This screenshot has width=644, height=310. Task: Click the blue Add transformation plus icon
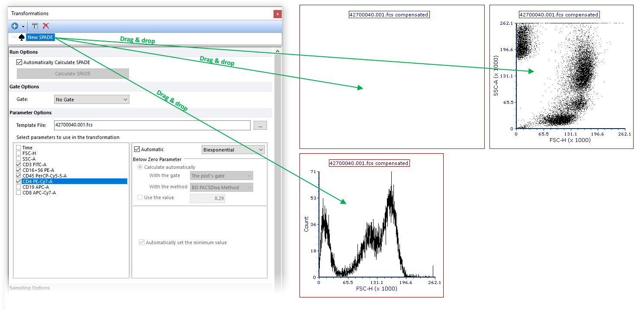[15, 26]
